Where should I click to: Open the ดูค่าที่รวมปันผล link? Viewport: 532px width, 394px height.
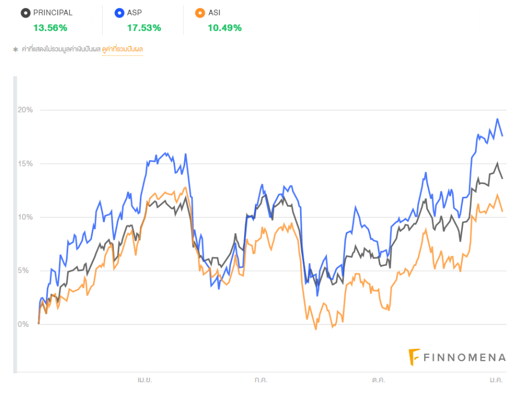coord(122,49)
